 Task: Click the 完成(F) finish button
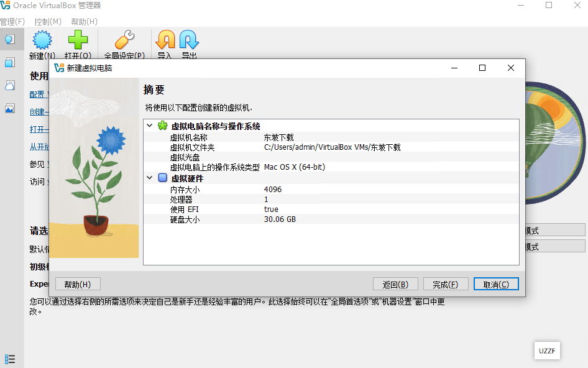446,283
